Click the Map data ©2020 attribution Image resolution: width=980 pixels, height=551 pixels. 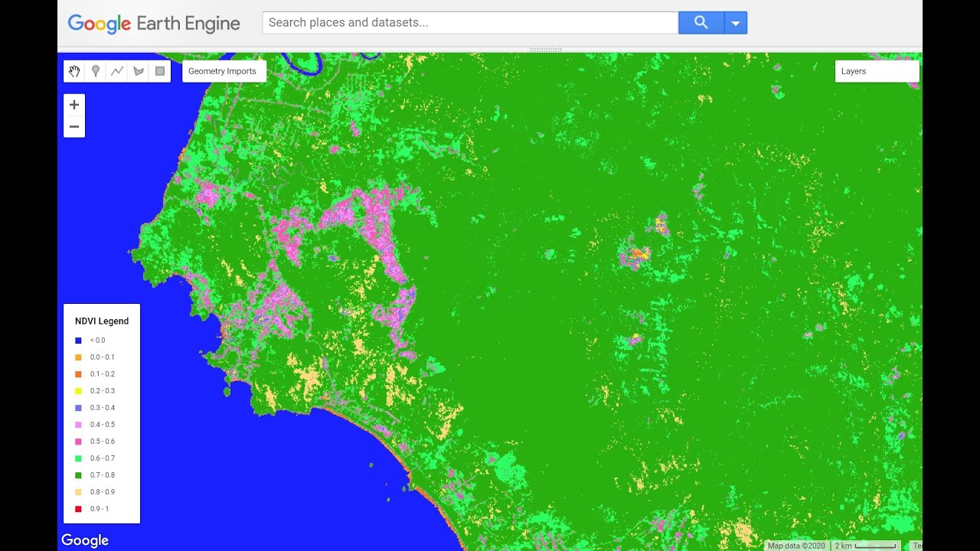(796, 546)
